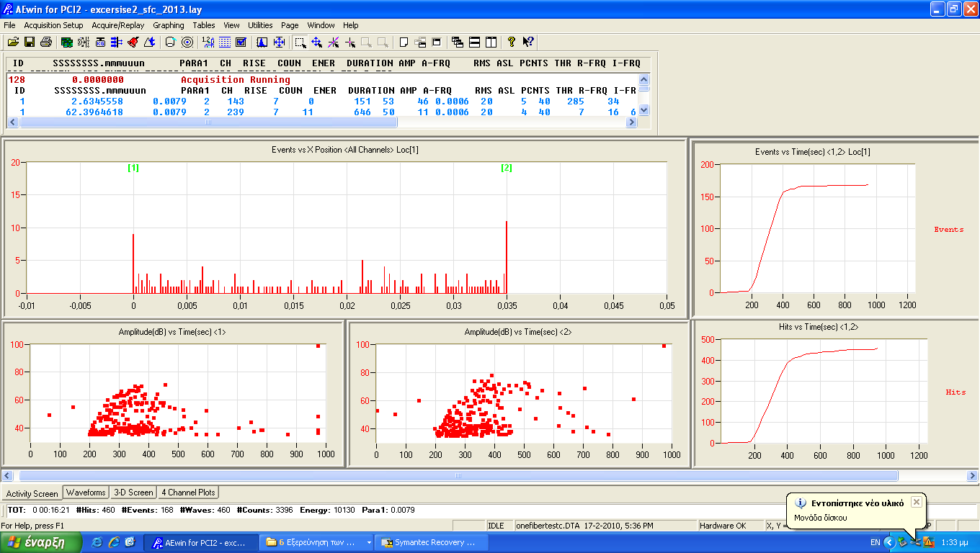
Task: Open a layout file with folder icon
Action: tap(13, 42)
